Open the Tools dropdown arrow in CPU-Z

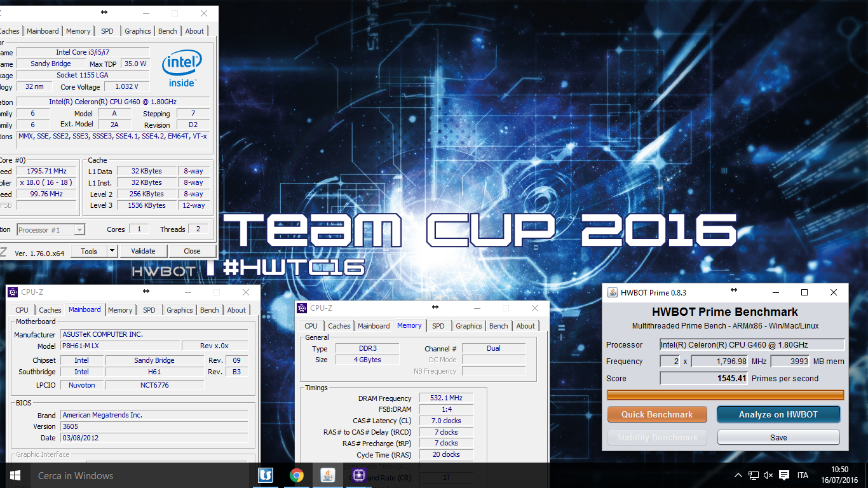(x=112, y=251)
